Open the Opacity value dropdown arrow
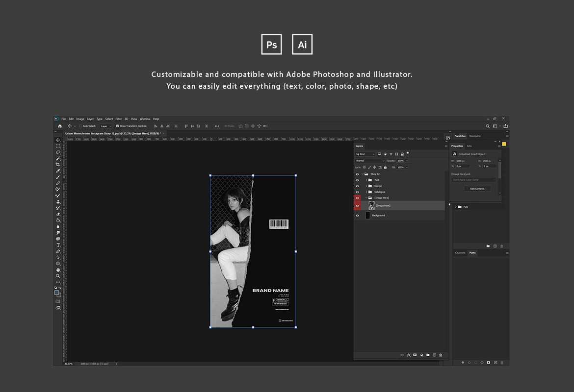The image size is (574, 392). pyautogui.click(x=407, y=161)
